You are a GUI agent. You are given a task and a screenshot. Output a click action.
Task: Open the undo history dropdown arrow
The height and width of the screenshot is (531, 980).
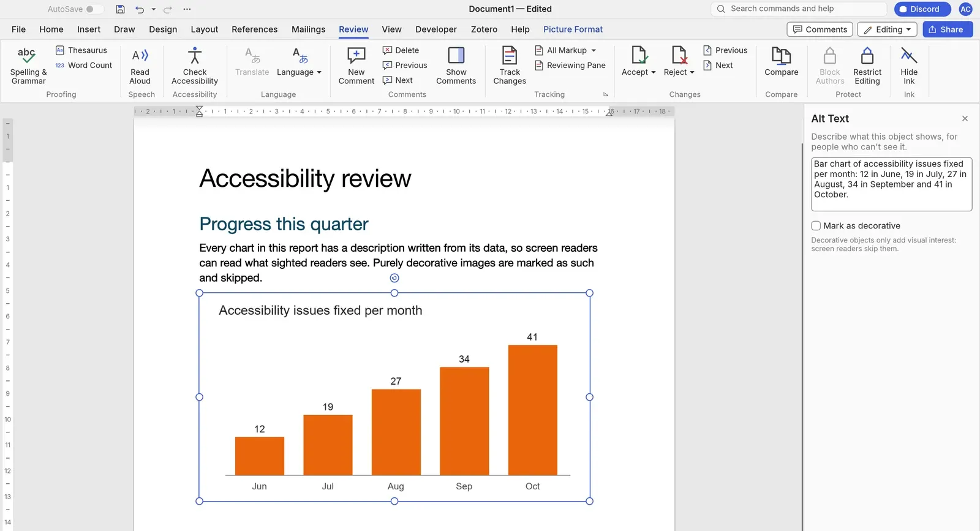pos(153,9)
